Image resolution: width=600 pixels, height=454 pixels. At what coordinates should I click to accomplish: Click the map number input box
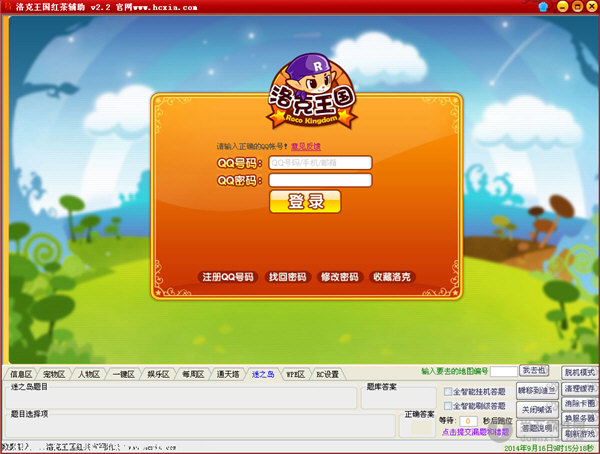504,371
